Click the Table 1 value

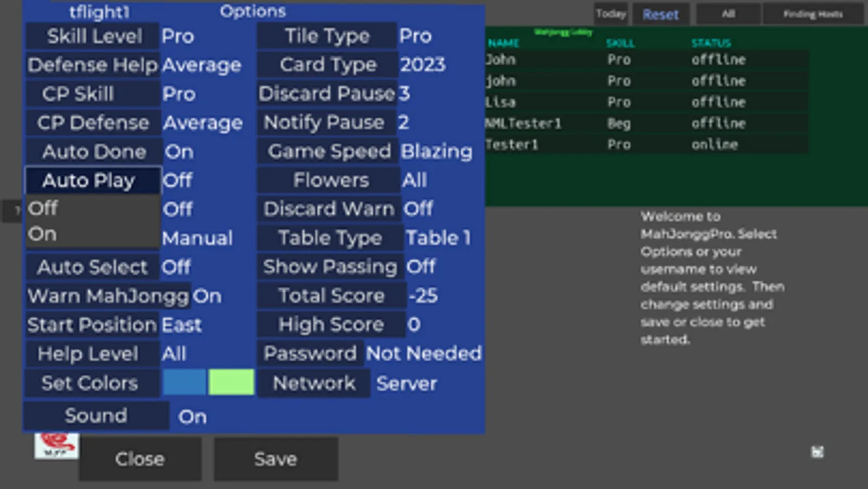438,237
